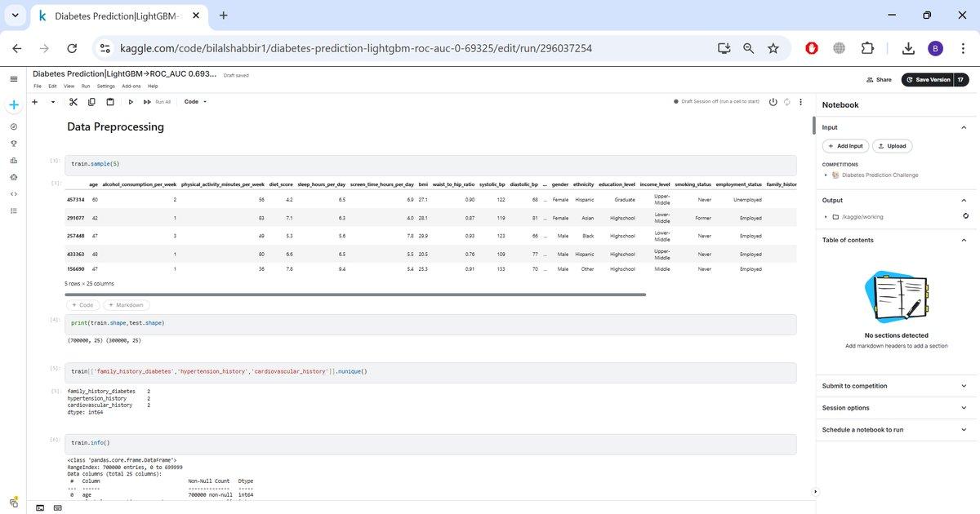The image size is (980, 514).
Task: Open the File menu
Action: [x=38, y=86]
